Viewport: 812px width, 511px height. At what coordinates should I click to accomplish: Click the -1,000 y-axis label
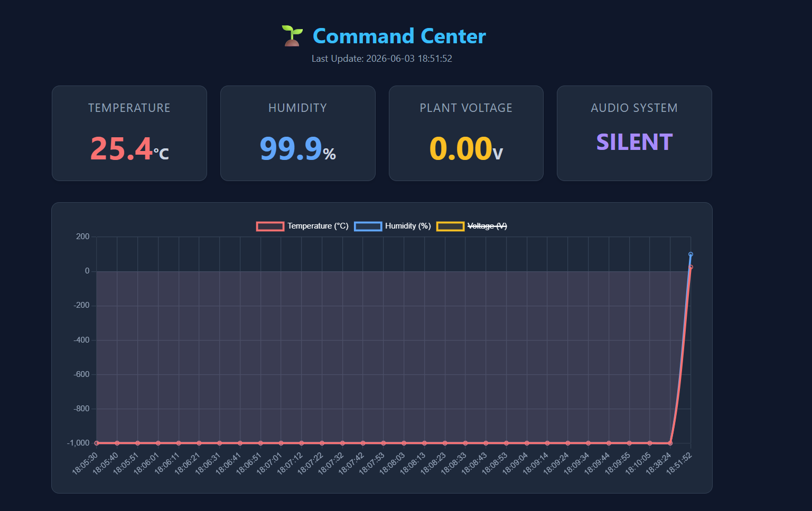tap(78, 443)
